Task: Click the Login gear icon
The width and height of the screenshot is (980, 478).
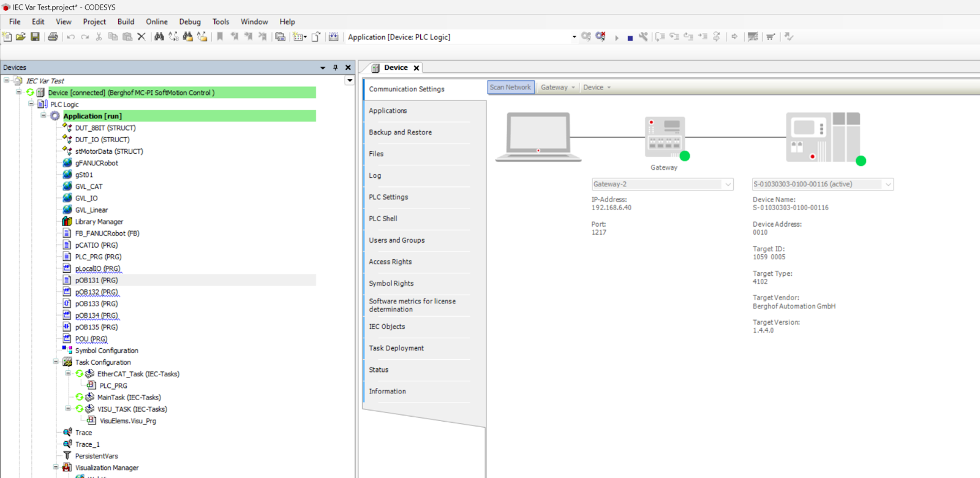Action: [x=586, y=37]
